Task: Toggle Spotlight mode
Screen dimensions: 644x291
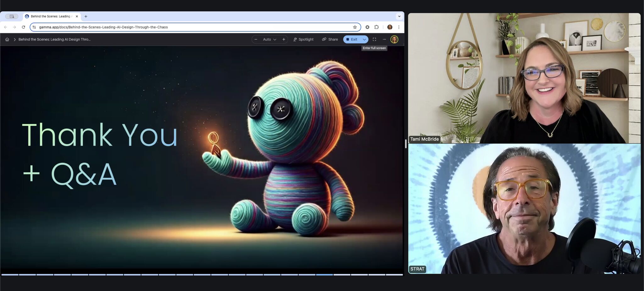Action: pyautogui.click(x=303, y=39)
